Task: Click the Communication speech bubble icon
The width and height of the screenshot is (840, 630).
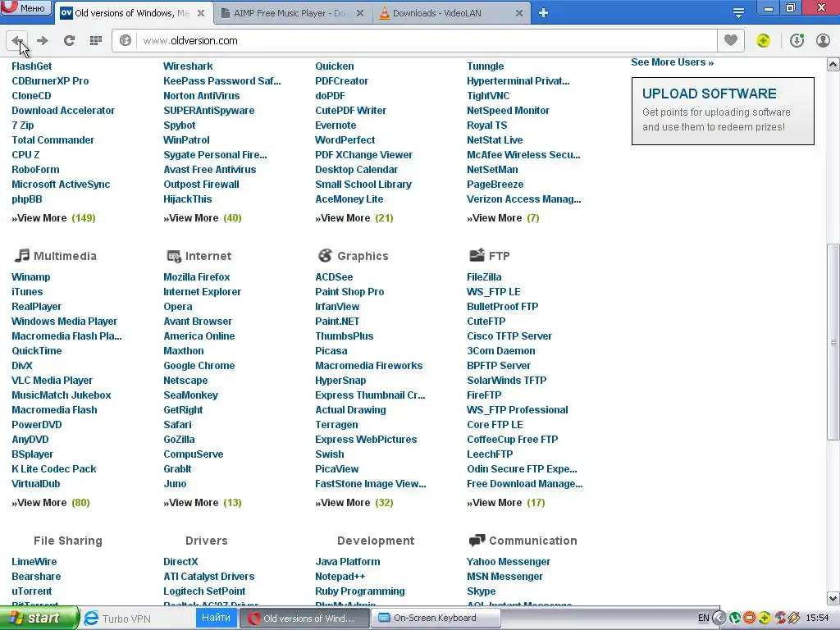Action: 477,541
